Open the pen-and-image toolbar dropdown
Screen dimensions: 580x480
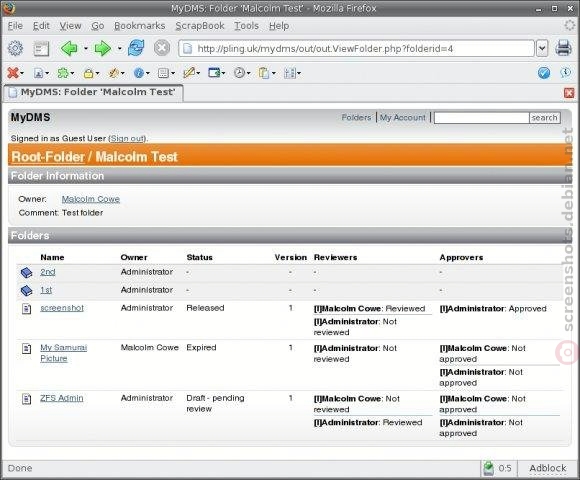click(x=116, y=73)
